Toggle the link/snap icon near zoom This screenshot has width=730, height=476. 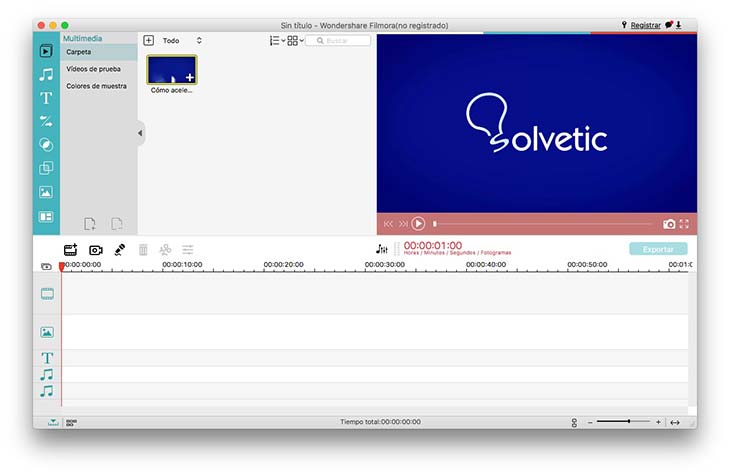point(574,422)
